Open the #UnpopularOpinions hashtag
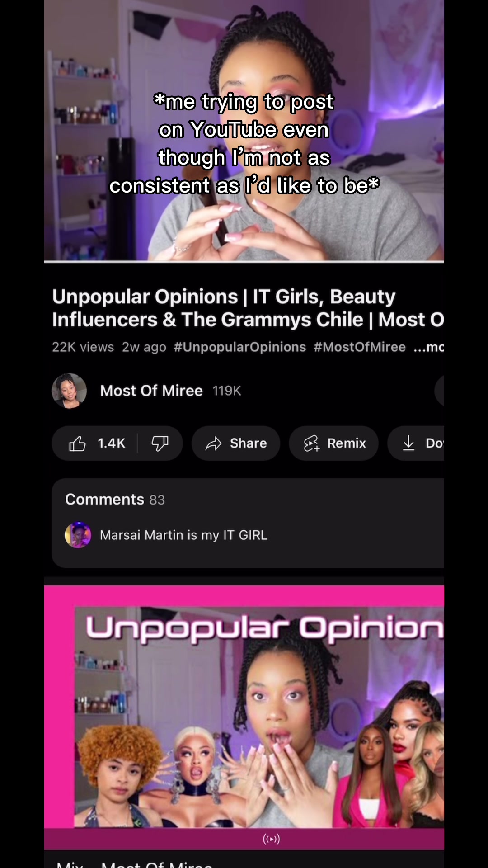Screen dimensions: 488x868 pos(240,347)
